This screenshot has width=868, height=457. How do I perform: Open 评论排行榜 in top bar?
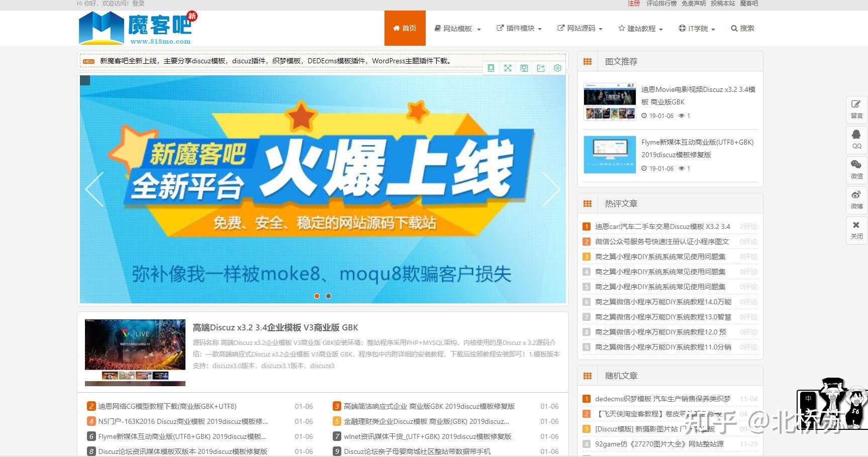tap(661, 4)
